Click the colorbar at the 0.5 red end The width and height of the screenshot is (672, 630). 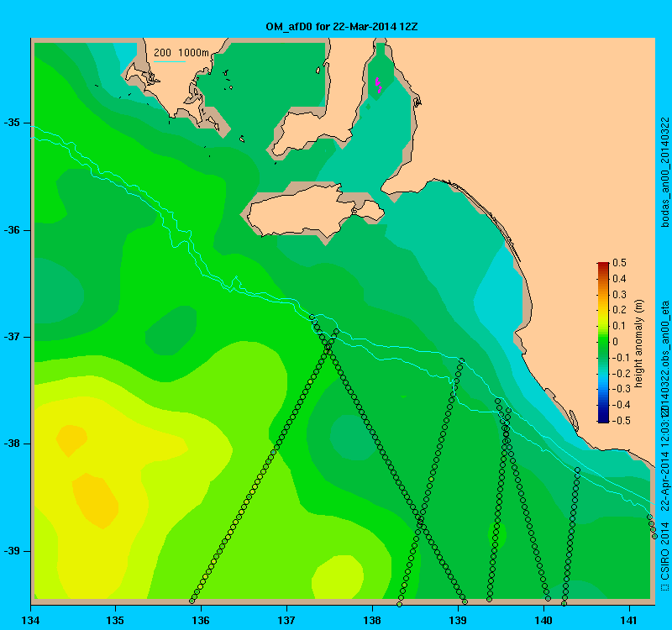(x=603, y=264)
